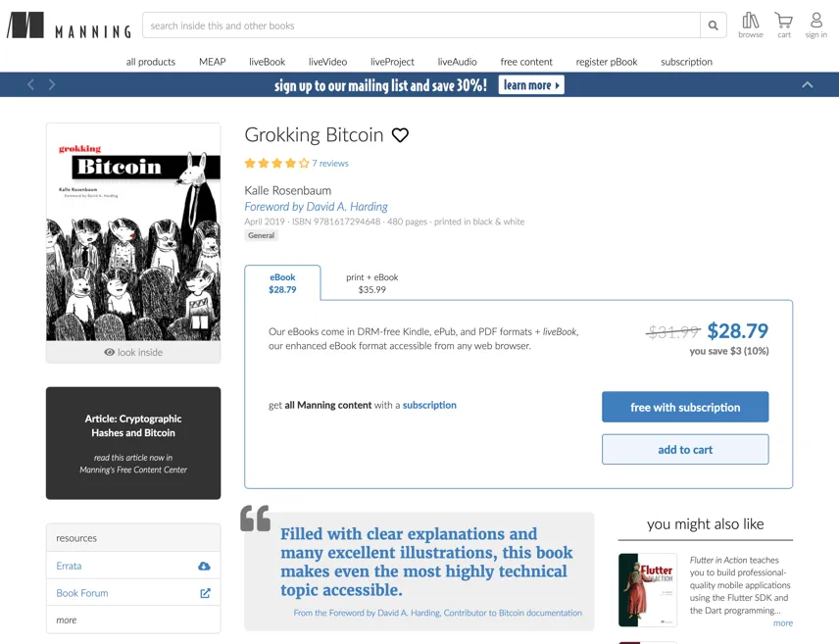The width and height of the screenshot is (839, 644).
Task: Click the star rating
Action: pyautogui.click(x=276, y=164)
